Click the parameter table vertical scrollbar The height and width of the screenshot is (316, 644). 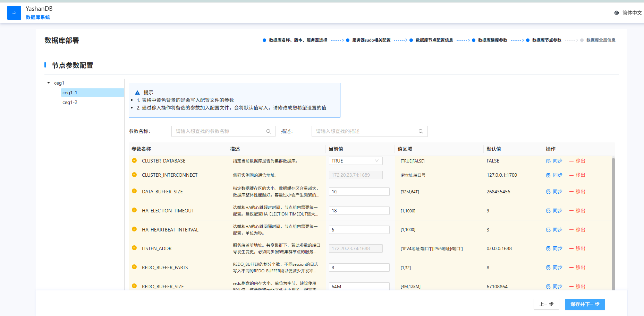[613, 222]
